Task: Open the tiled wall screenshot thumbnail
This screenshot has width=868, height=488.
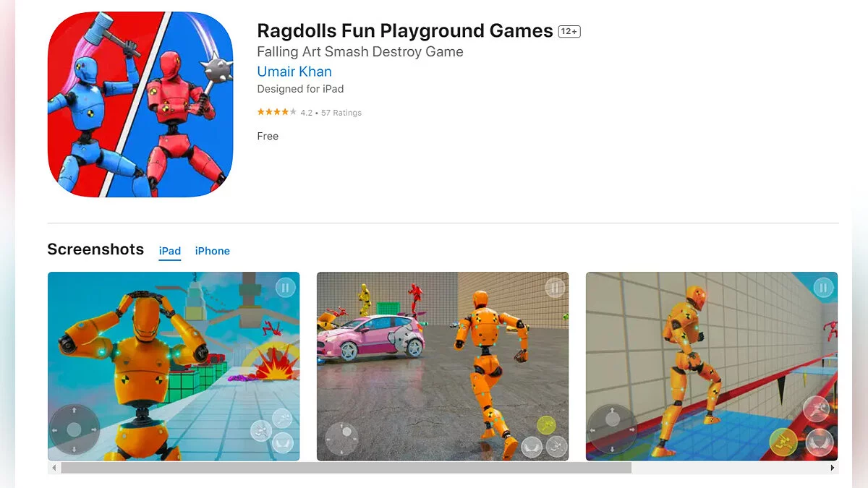Action: pos(712,367)
